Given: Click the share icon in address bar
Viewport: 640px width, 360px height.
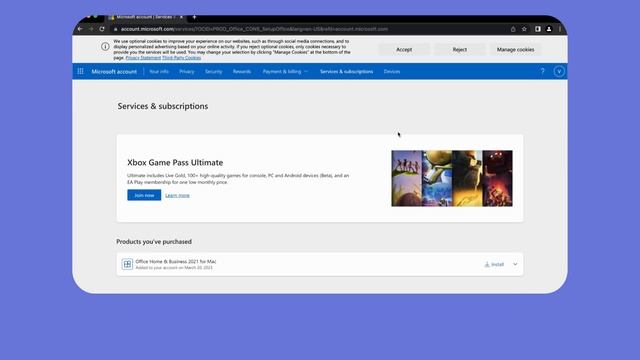Looking at the screenshot, I should coord(513,29).
